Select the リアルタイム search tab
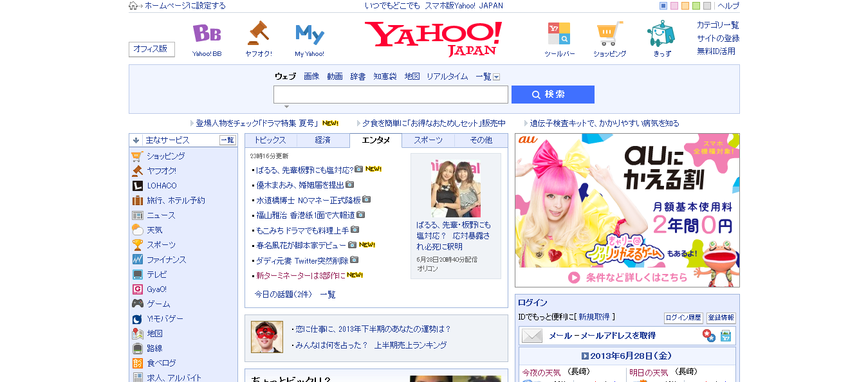Viewport: 868px width, 382px height. click(447, 77)
